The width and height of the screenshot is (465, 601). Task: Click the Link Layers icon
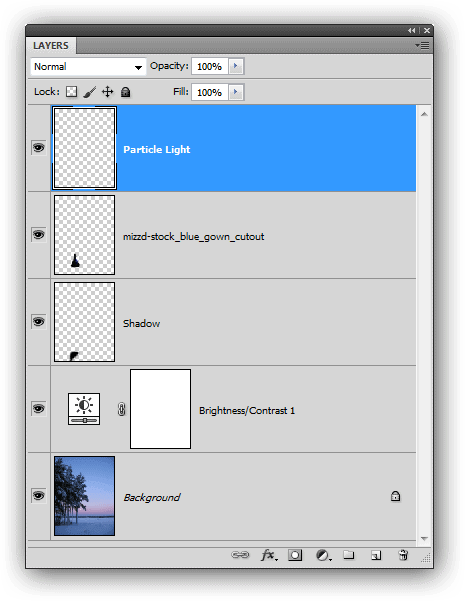240,555
